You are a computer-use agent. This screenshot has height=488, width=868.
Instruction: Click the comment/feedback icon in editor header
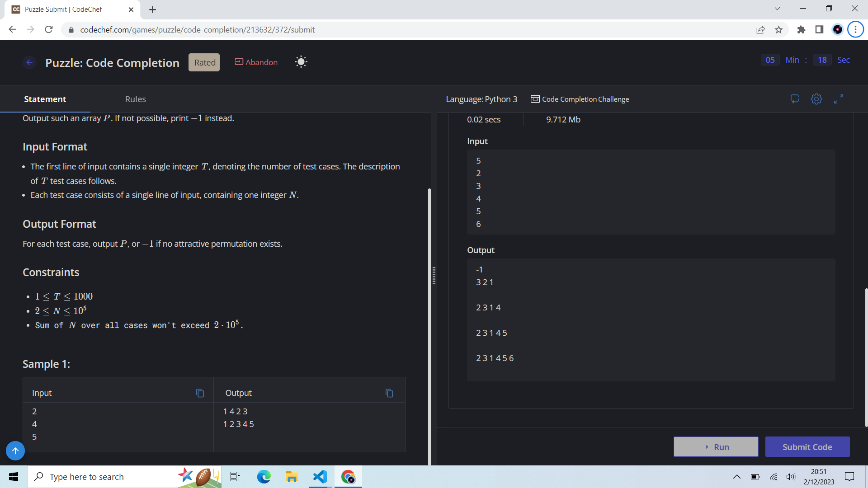[x=794, y=99]
